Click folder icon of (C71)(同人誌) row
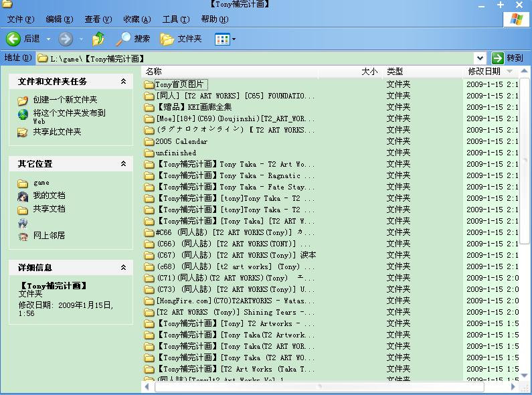Viewport: 532px width, 395px height. pos(149,278)
